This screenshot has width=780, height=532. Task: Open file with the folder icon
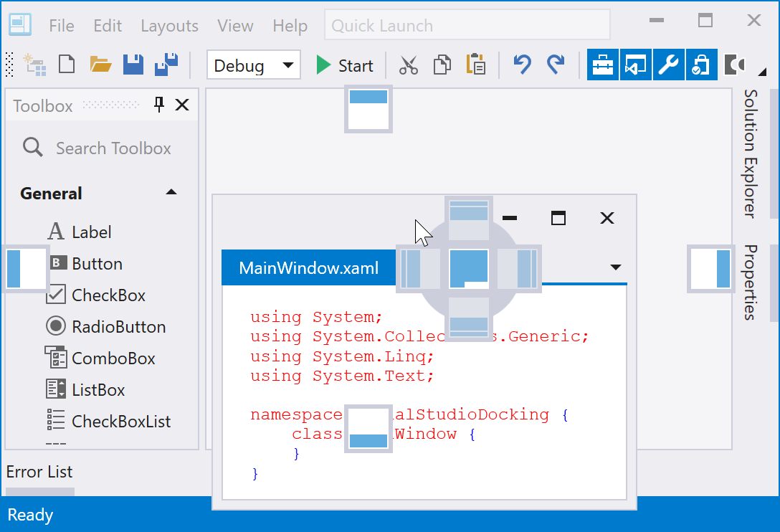pos(101,65)
